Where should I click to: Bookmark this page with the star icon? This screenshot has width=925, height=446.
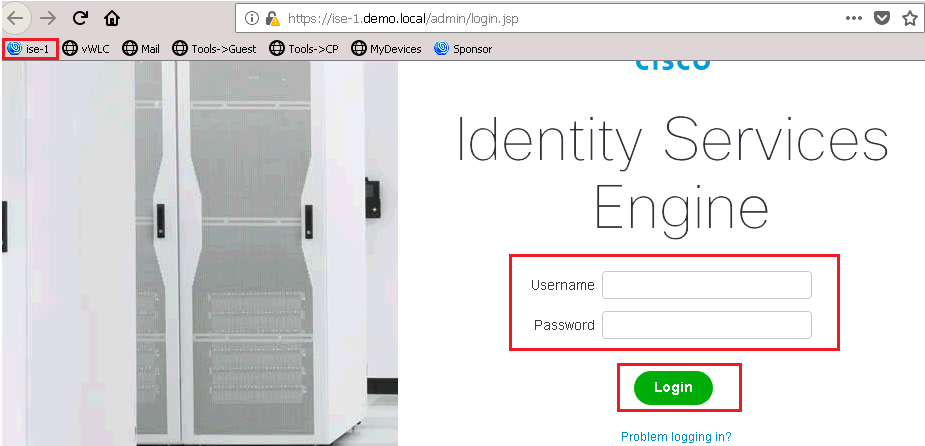[x=910, y=18]
